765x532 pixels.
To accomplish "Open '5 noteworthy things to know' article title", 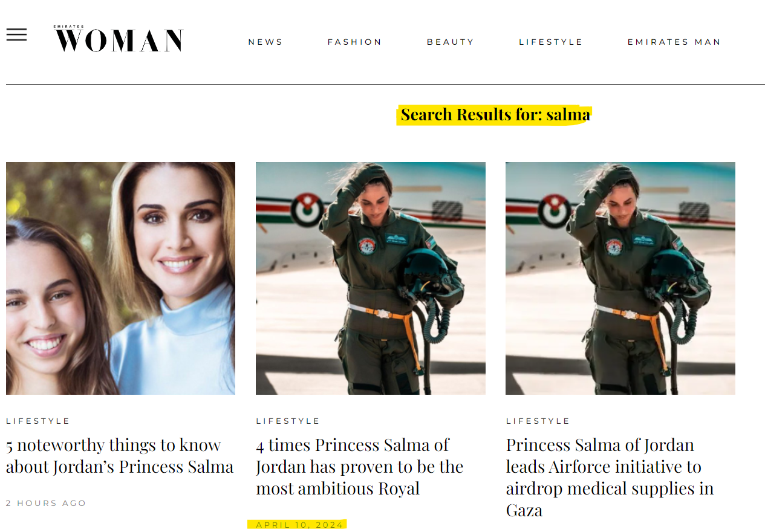I will [120, 456].
